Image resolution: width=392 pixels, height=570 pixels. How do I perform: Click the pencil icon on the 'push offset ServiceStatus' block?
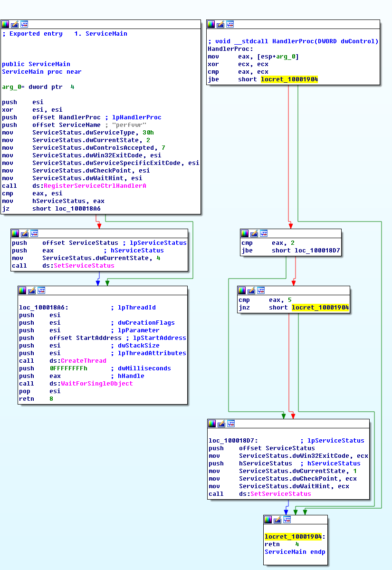tap(25, 233)
